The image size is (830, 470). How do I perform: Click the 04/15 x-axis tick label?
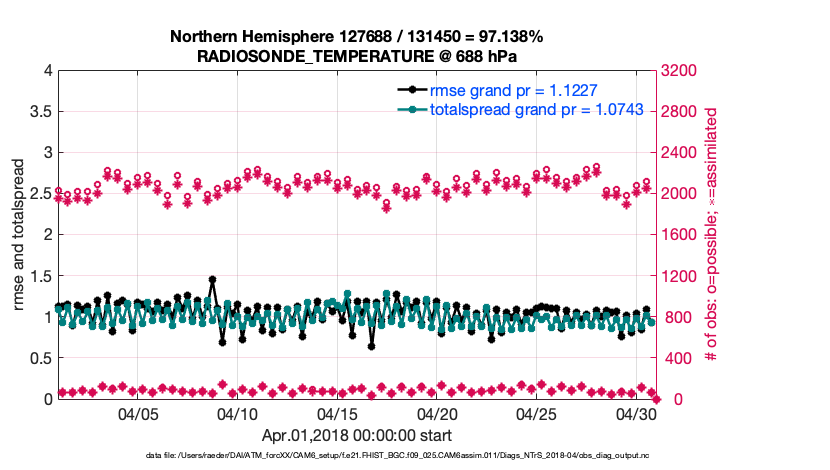click(338, 414)
